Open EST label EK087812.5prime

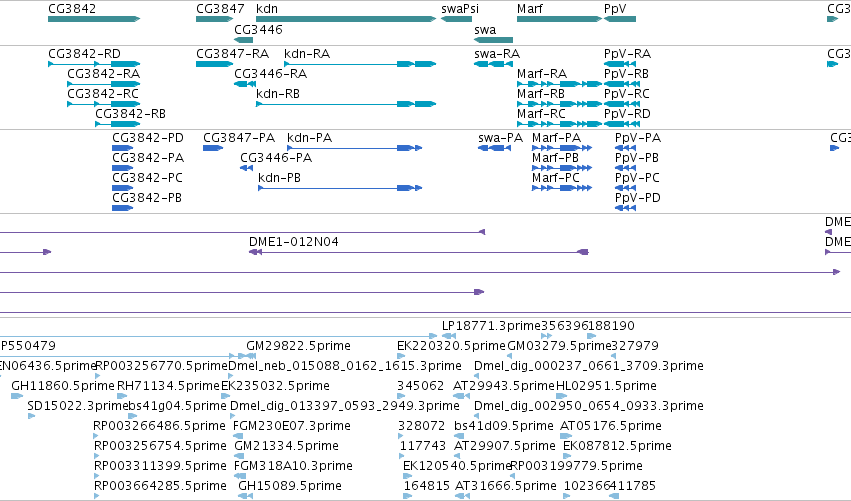pos(618,446)
